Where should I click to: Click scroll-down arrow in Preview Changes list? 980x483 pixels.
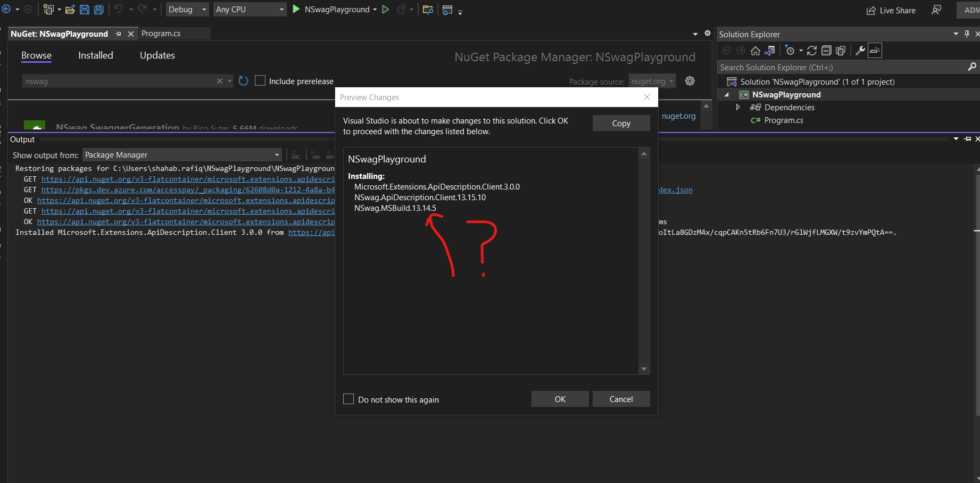coord(644,369)
